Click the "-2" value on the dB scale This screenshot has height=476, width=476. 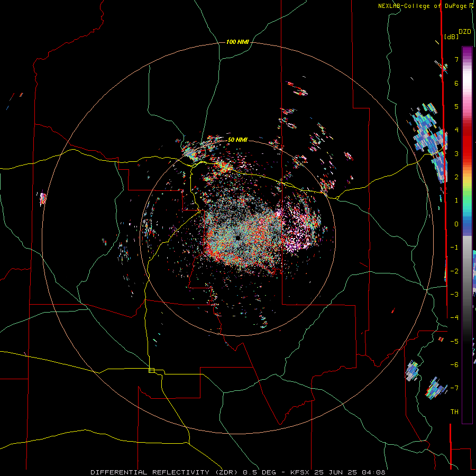[454, 271]
